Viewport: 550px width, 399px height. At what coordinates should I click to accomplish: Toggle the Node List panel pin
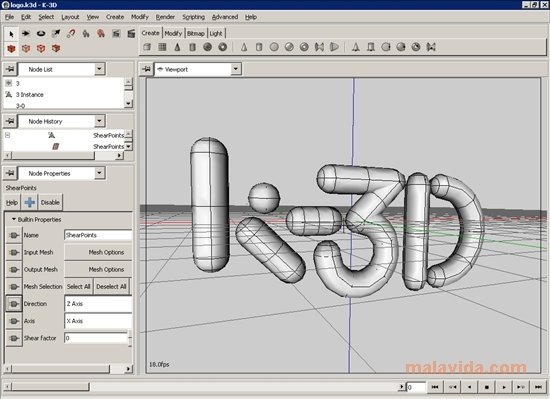pyautogui.click(x=10, y=69)
